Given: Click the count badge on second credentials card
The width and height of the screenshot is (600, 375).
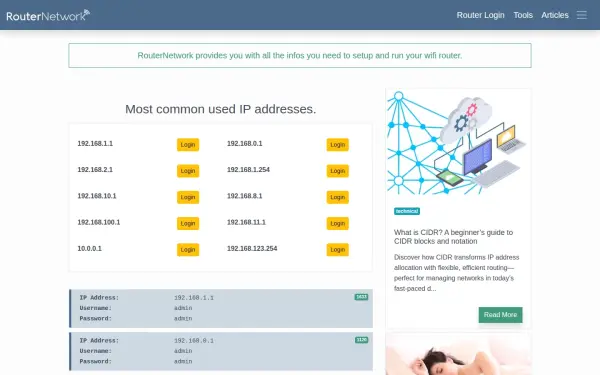Looking at the screenshot, I should (x=361, y=340).
